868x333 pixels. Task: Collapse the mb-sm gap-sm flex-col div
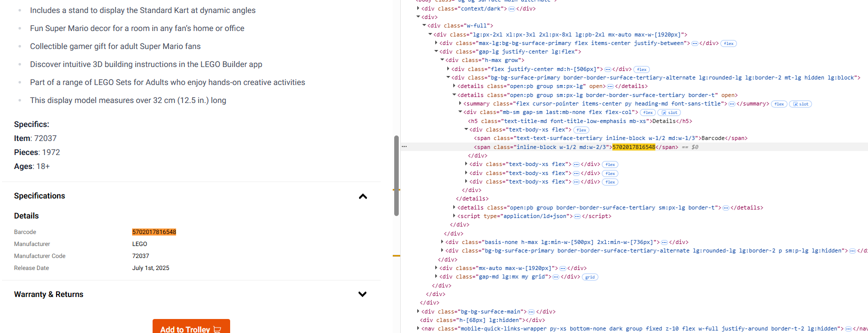point(460,112)
